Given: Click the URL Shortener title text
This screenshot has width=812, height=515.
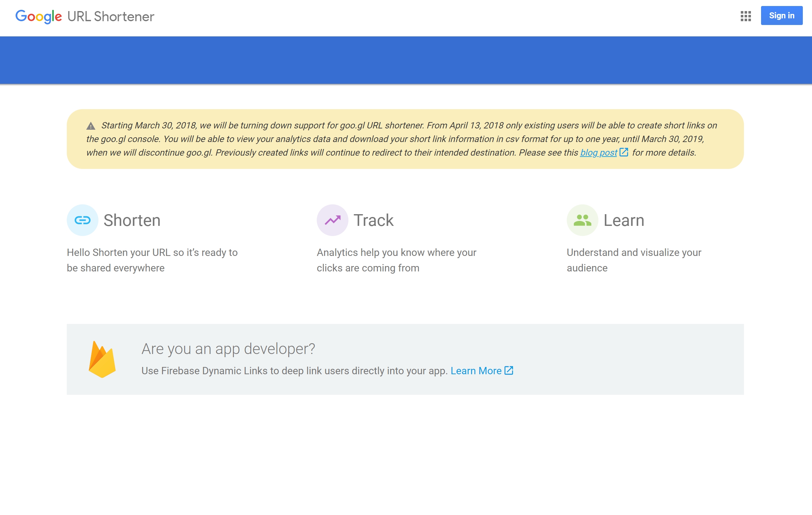Looking at the screenshot, I should pyautogui.click(x=111, y=16).
